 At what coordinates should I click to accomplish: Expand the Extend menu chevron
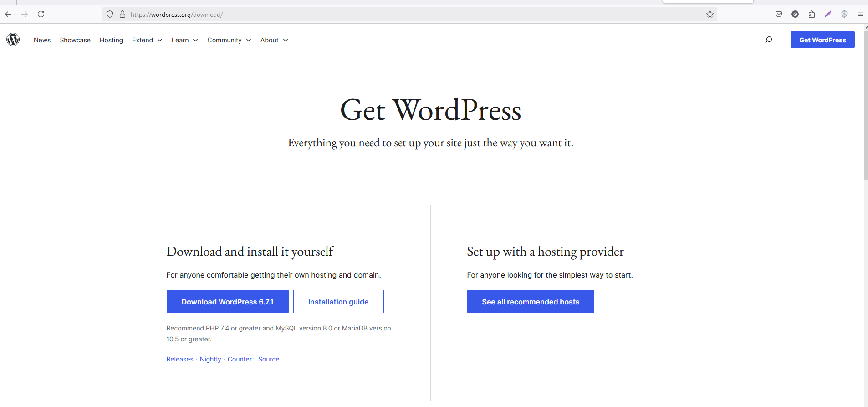(160, 40)
